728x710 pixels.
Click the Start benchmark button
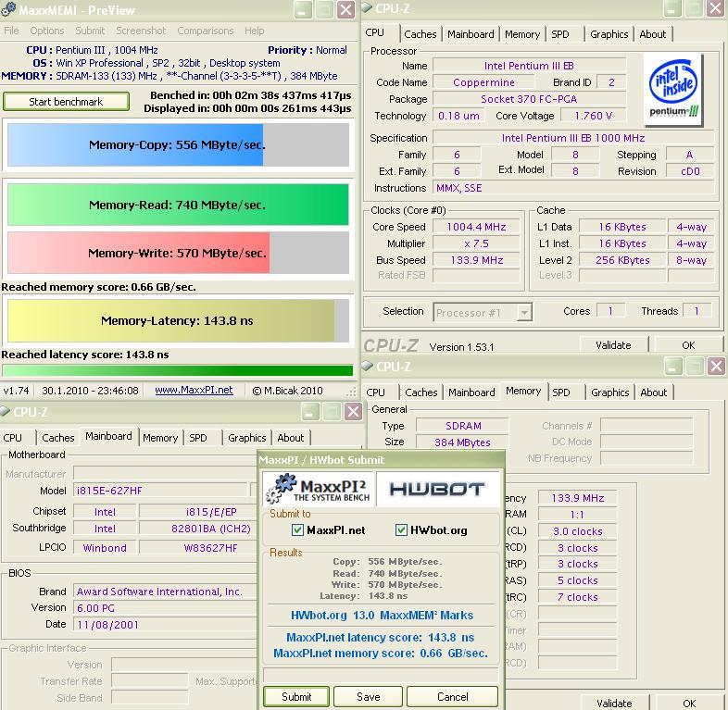(66, 102)
